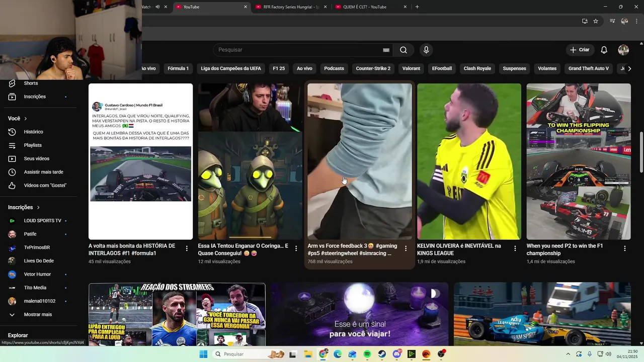Screen dimensions: 644x362
Task: Open Tito Media channel
Action: [x=35, y=288]
